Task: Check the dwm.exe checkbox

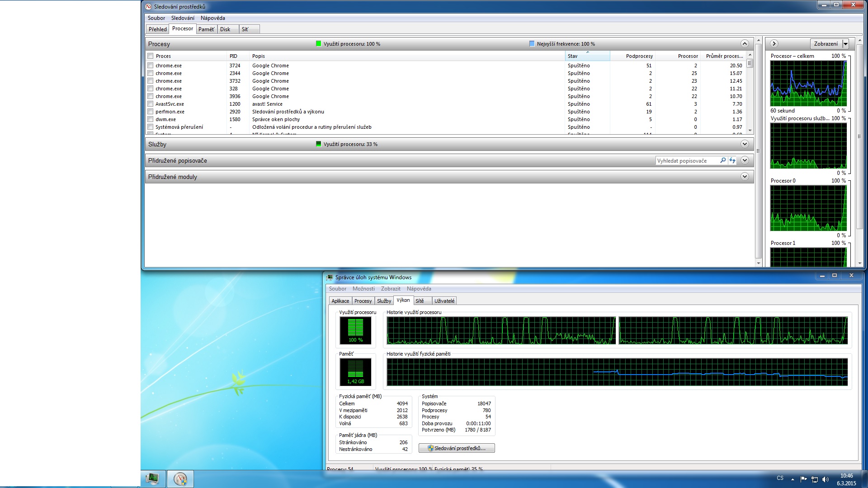Action: point(150,119)
